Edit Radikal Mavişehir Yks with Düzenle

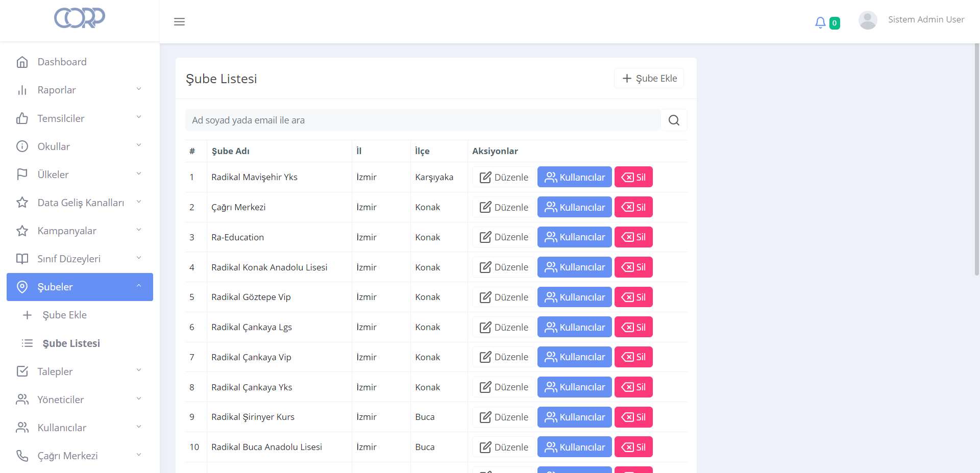pos(503,177)
